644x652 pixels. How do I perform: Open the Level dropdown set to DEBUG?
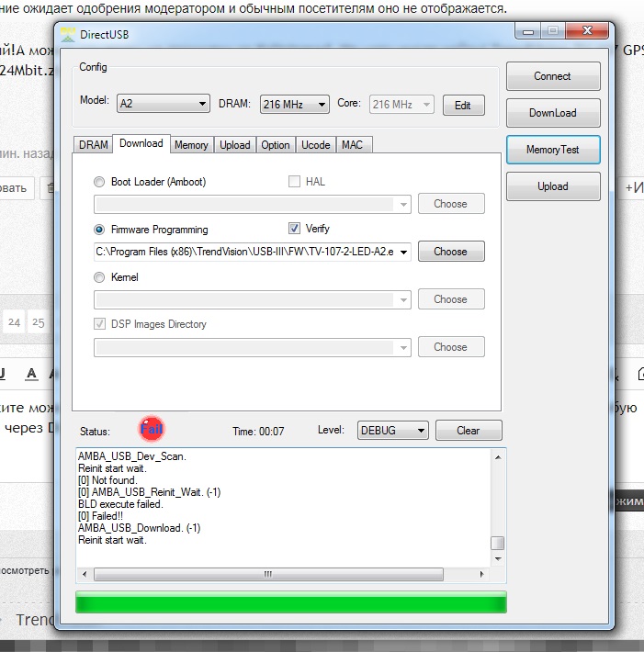(x=393, y=430)
